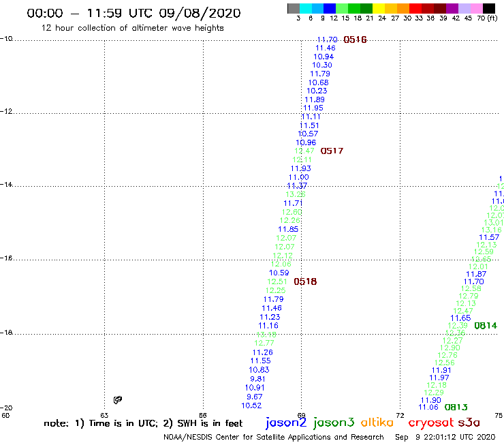
Task: Select the wave height value 11.55
Action: (x=261, y=361)
